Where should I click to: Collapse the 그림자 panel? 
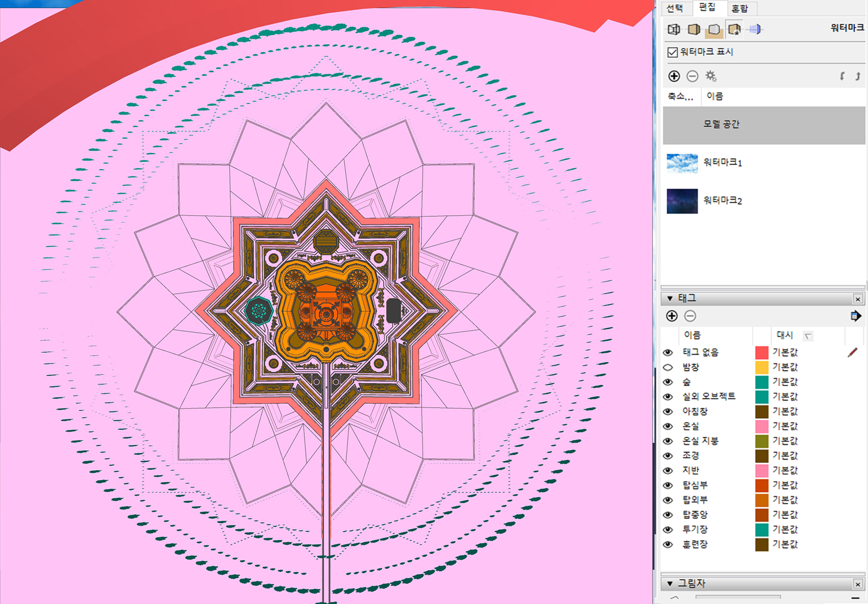(670, 584)
